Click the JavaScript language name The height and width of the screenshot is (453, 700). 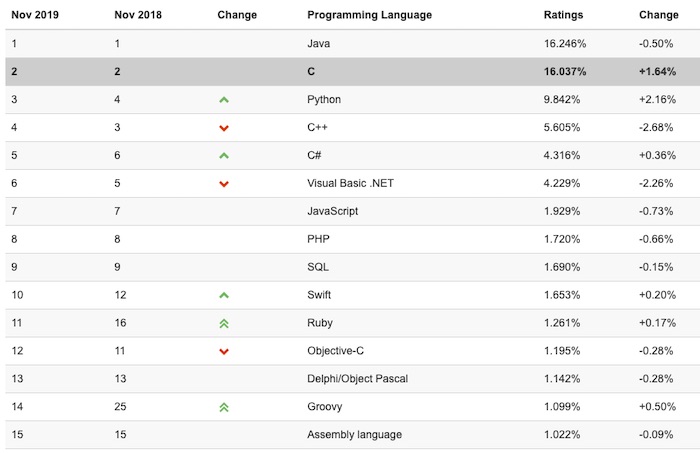click(333, 211)
